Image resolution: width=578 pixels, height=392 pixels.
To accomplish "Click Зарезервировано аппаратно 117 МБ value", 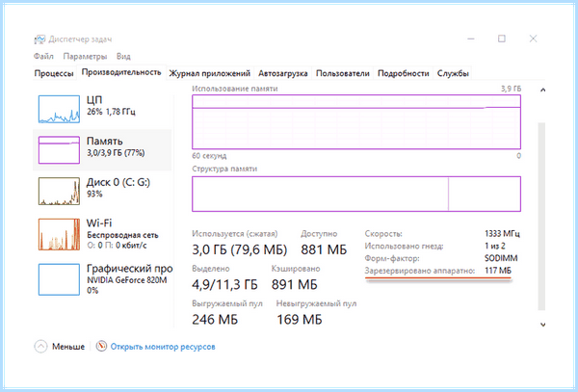I will [x=498, y=271].
